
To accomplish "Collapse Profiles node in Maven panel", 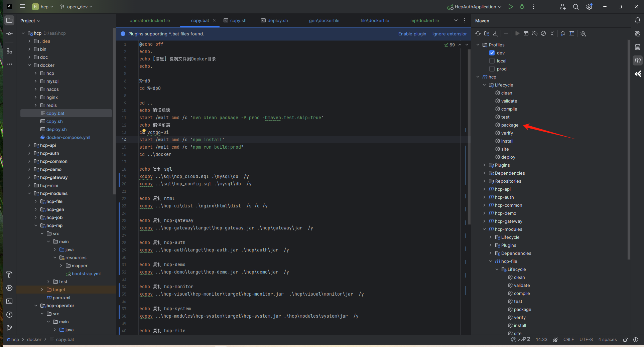I will pyautogui.click(x=478, y=45).
